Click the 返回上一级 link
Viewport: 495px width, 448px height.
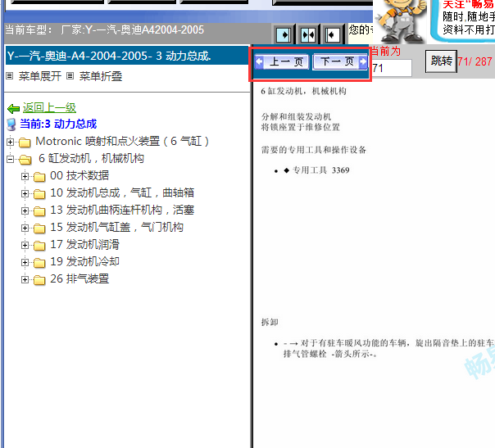click(49, 107)
